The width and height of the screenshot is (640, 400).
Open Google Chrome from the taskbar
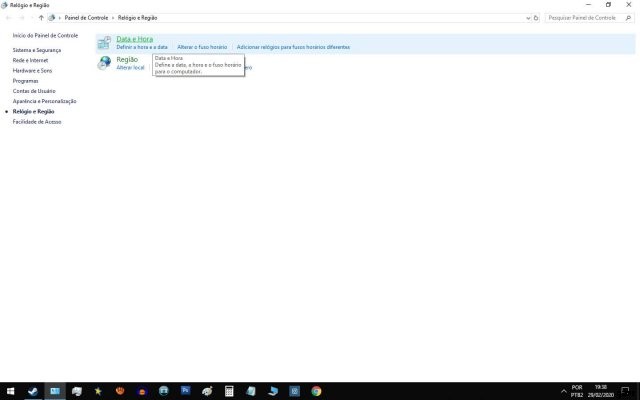[x=316, y=391]
